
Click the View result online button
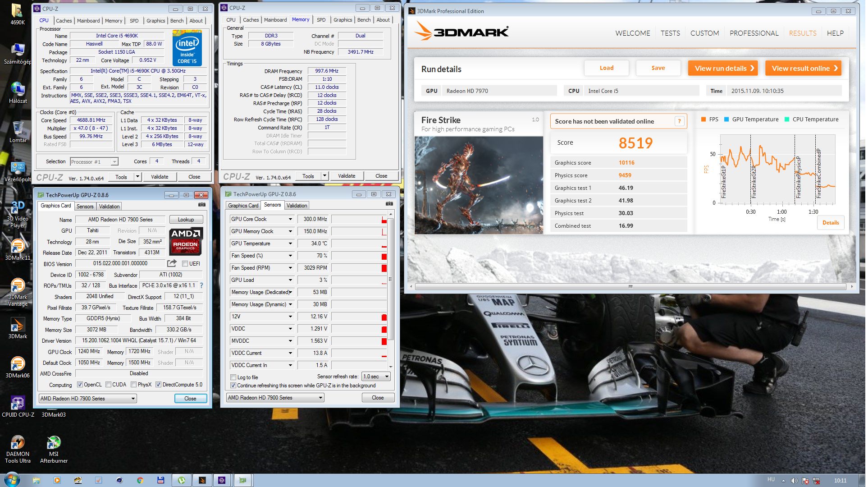click(804, 68)
